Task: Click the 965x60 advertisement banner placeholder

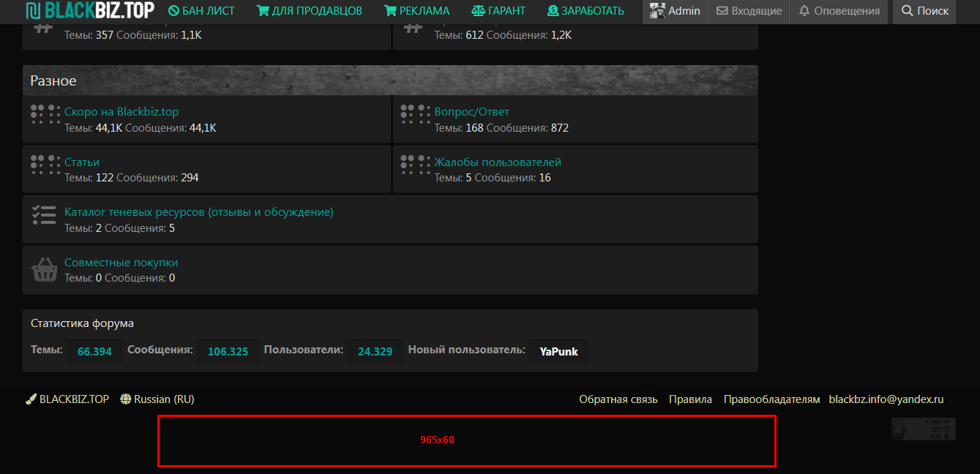Action: (466, 440)
